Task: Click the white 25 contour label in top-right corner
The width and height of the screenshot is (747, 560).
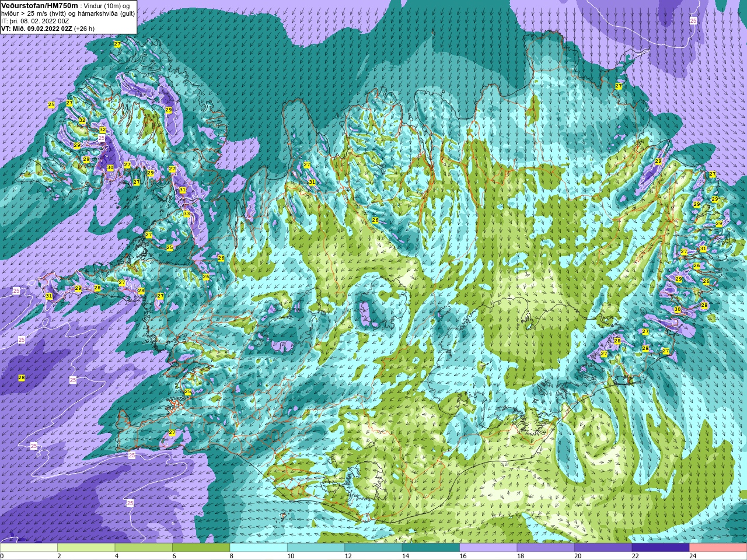Action: pyautogui.click(x=693, y=20)
